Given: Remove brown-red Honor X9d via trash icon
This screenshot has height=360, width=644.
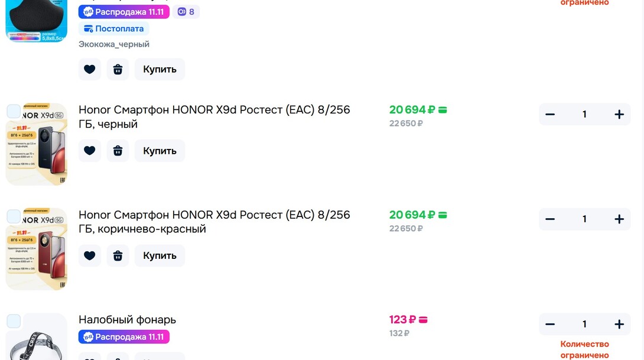Looking at the screenshot, I should [118, 255].
